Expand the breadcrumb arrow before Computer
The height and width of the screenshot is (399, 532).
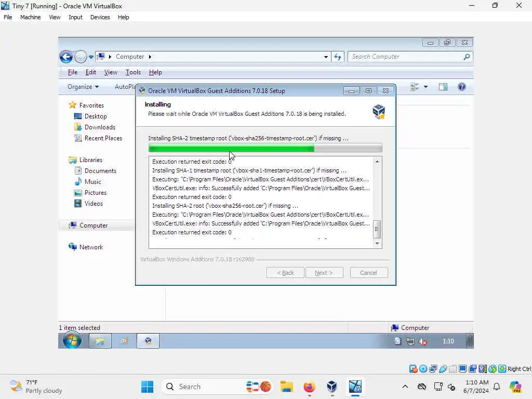pyautogui.click(x=110, y=57)
